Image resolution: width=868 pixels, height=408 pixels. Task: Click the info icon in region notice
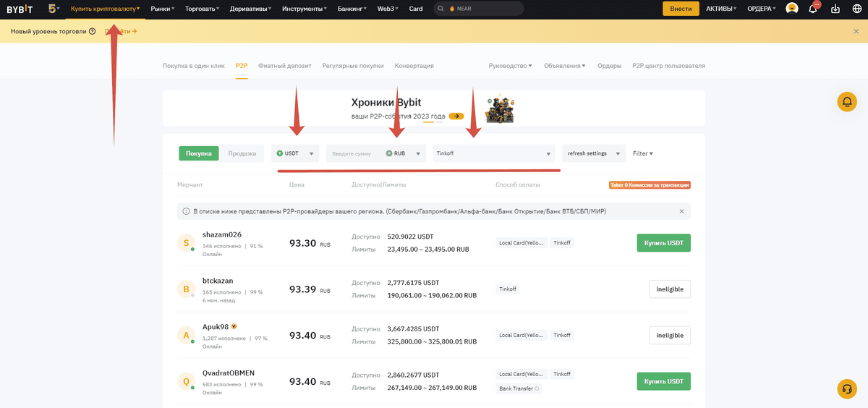(x=186, y=211)
